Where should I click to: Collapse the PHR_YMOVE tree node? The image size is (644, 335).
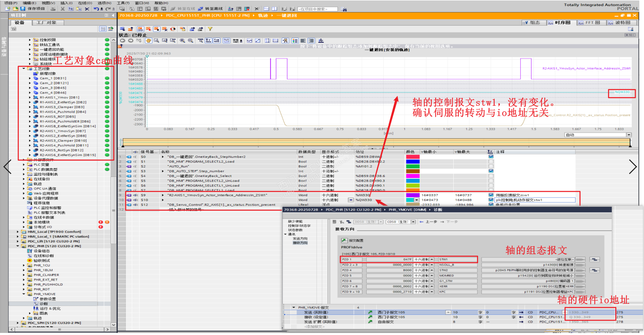24,294
